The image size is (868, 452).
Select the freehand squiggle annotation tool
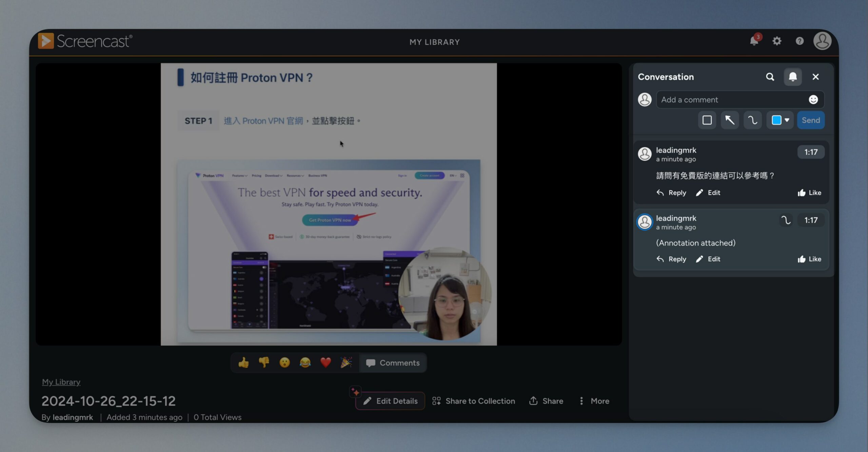[752, 120]
